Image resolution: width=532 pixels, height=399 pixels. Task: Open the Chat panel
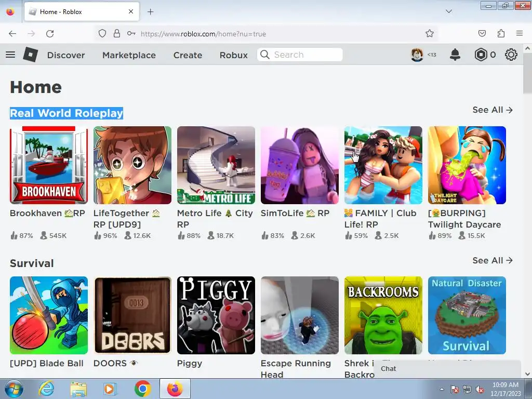pos(447,369)
